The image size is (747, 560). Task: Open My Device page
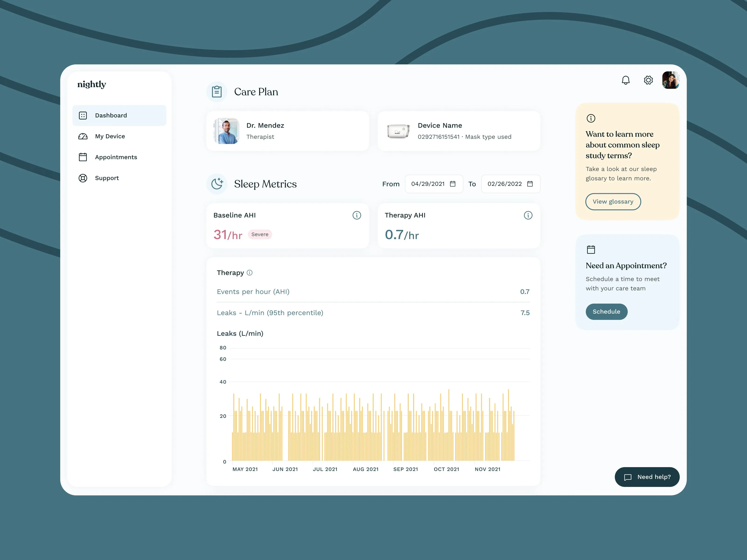pyautogui.click(x=119, y=136)
